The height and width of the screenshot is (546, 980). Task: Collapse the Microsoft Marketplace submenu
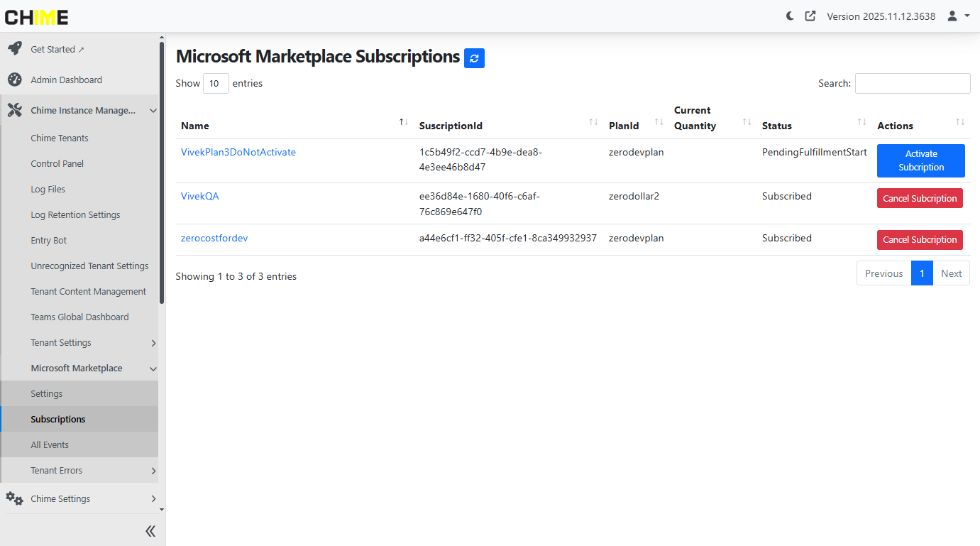[x=153, y=368]
